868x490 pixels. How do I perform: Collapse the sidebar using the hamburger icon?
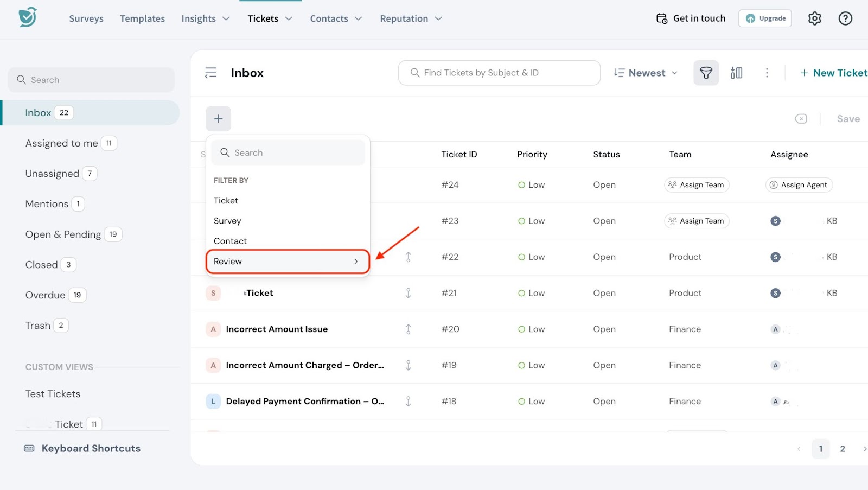tap(210, 73)
